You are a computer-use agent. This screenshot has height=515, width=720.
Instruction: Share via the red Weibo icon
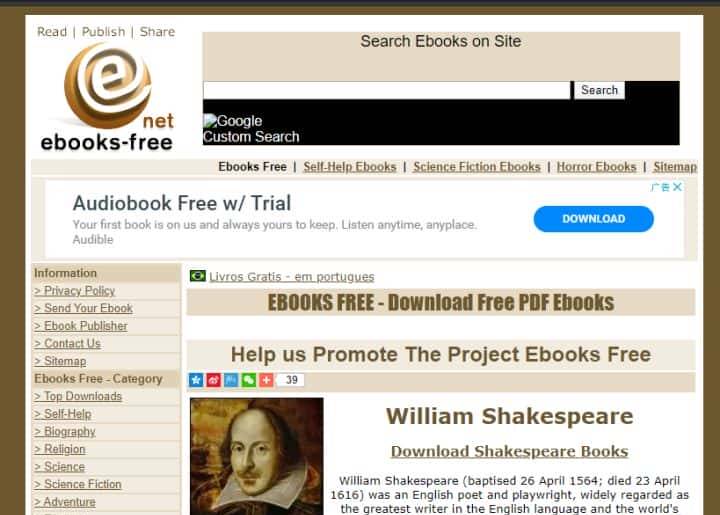[x=214, y=380]
